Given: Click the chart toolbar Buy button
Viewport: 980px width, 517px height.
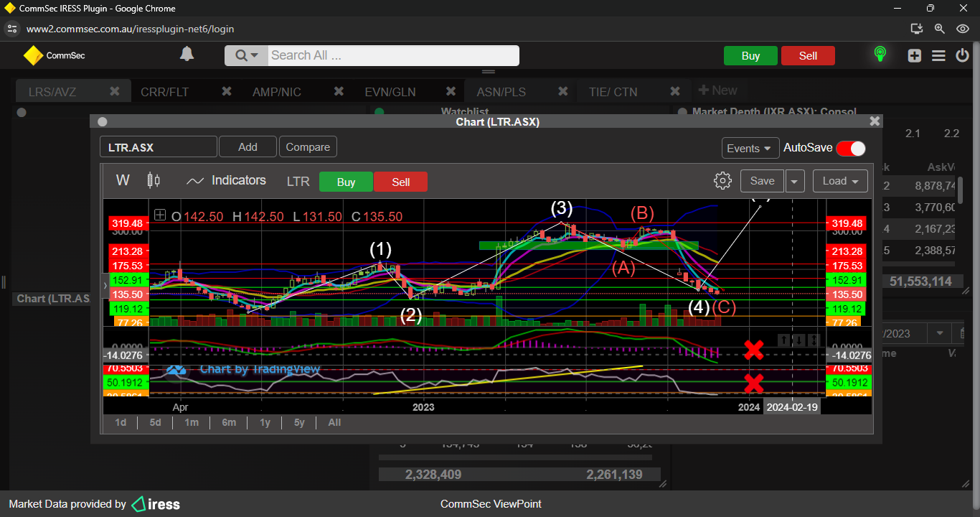Looking at the screenshot, I should click(346, 182).
